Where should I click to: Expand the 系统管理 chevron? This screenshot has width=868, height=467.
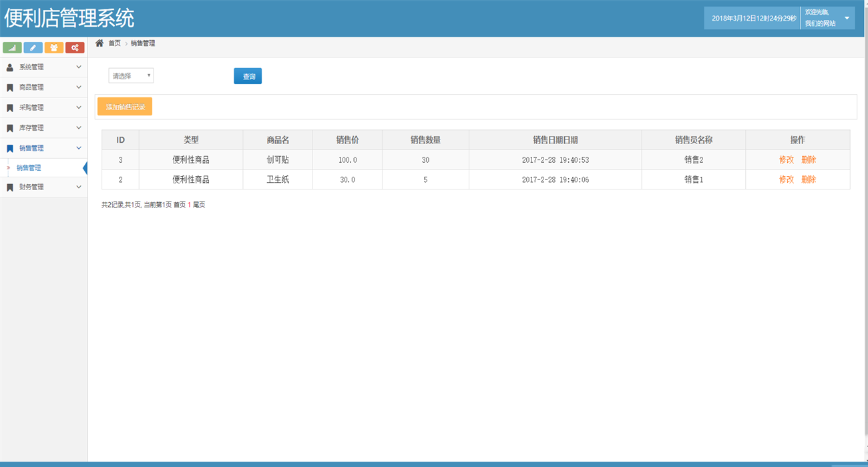(79, 67)
